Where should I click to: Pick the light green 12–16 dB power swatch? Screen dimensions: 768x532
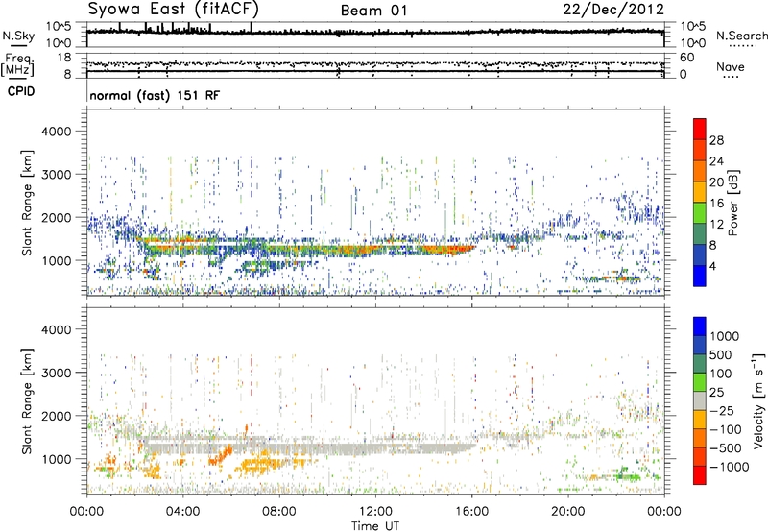(x=700, y=212)
